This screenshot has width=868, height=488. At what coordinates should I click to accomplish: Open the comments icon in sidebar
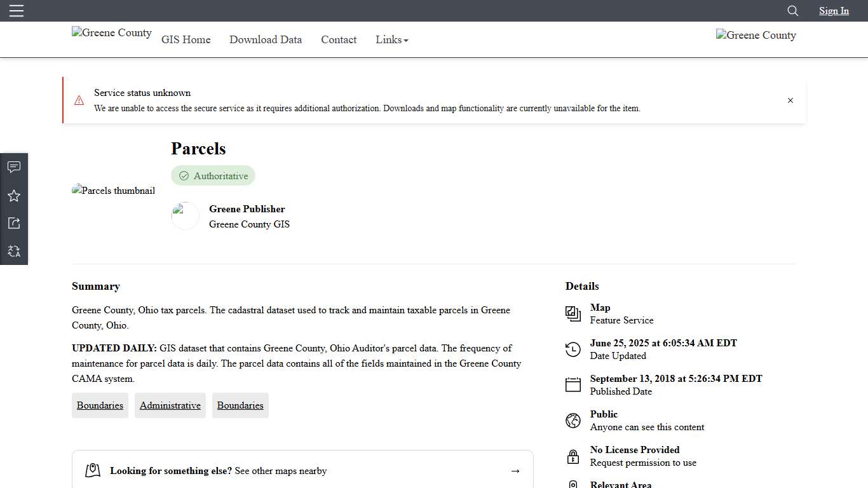14,167
